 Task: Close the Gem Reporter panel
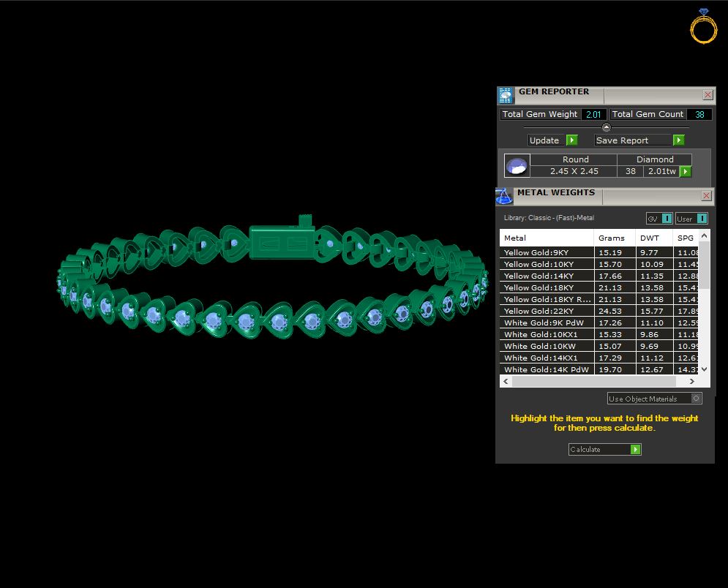click(708, 94)
